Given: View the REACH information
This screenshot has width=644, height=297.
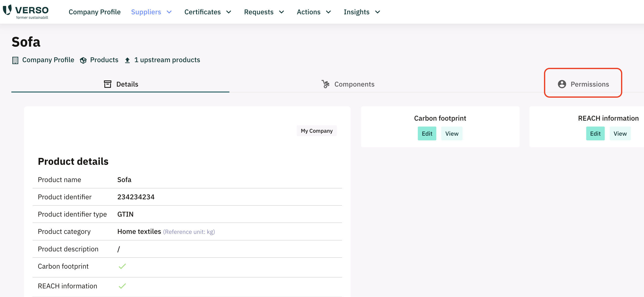Looking at the screenshot, I should tap(620, 133).
